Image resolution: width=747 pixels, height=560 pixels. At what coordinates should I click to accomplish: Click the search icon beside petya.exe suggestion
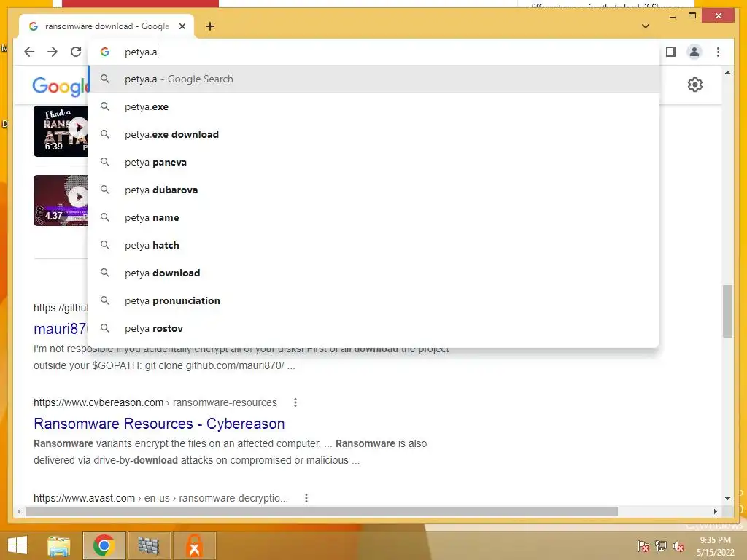point(105,106)
